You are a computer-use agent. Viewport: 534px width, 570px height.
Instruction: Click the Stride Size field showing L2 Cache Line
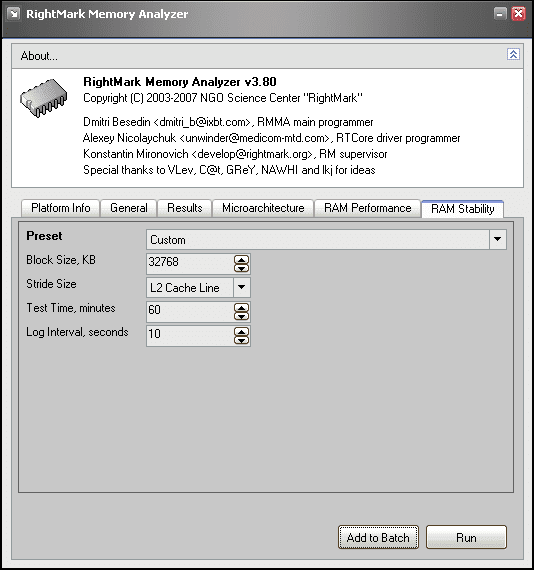198,288
